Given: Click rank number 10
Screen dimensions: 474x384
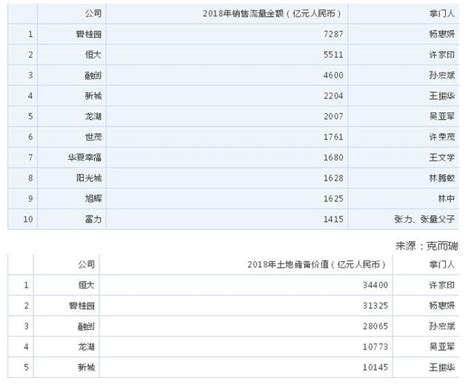Looking at the screenshot, I should (x=28, y=219).
